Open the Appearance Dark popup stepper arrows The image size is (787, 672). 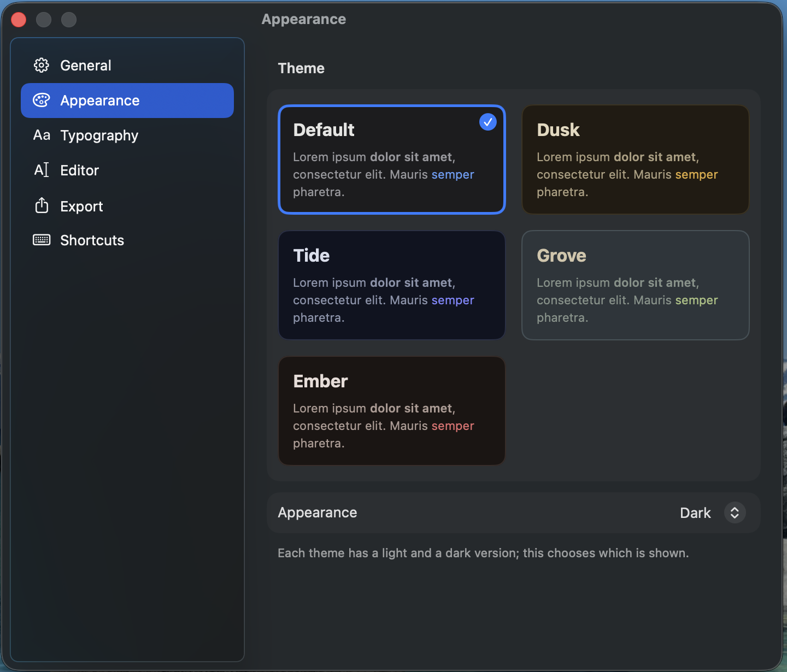coord(735,512)
